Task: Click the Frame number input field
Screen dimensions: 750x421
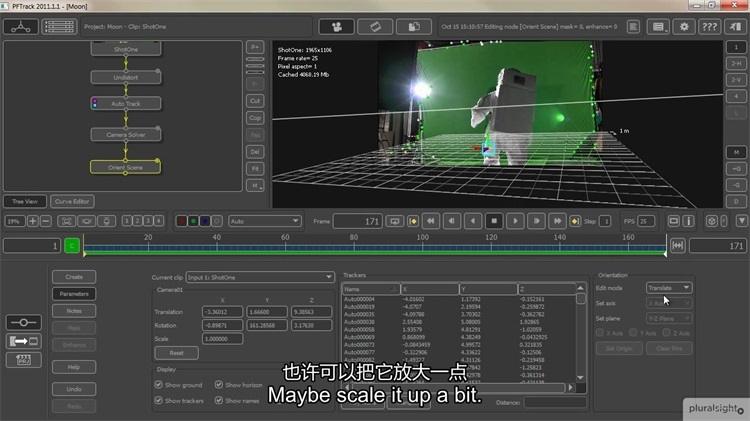Action: click(358, 221)
